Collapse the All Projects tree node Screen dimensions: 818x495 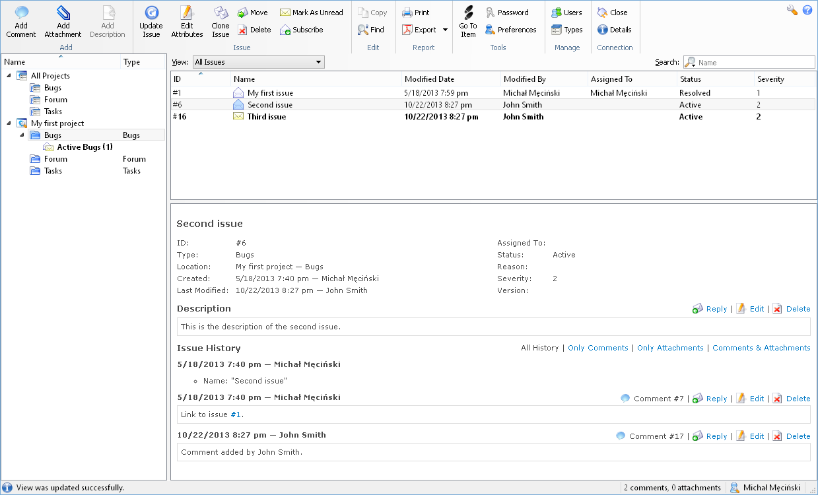pos(9,76)
